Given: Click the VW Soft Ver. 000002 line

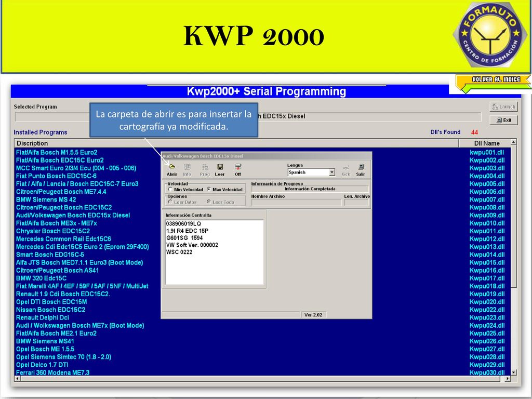Looking at the screenshot, I should (x=192, y=245).
